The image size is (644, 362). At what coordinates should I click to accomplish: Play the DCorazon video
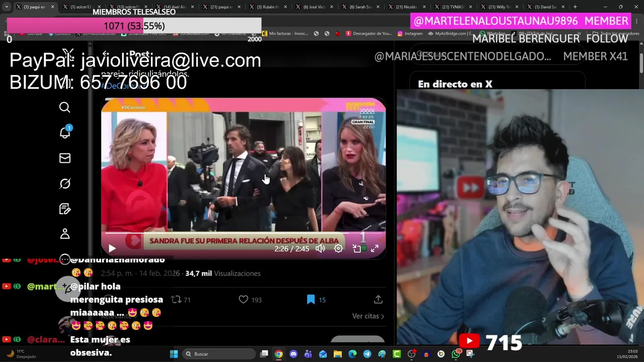click(112, 248)
